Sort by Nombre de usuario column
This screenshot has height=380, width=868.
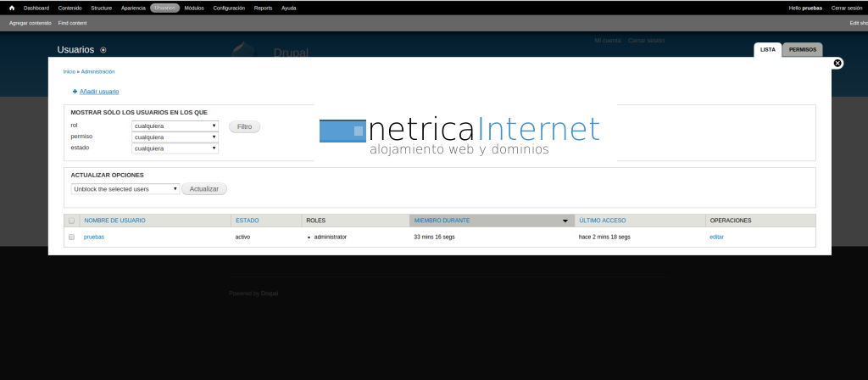click(x=114, y=221)
